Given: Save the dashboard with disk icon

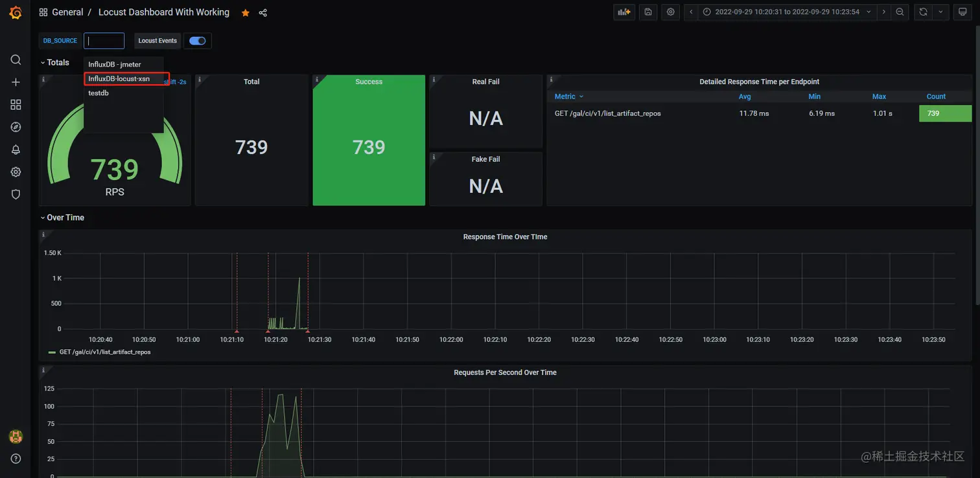Looking at the screenshot, I should [647, 12].
